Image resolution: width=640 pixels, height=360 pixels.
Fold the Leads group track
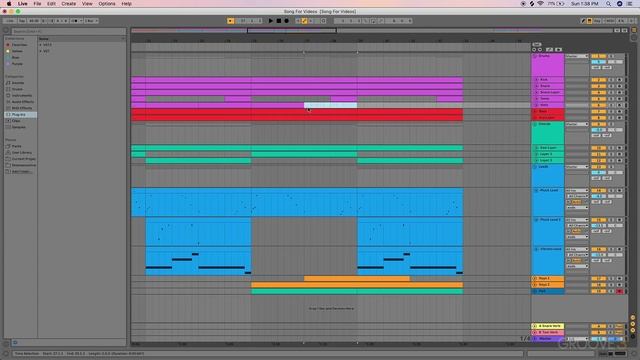[x=535, y=167]
